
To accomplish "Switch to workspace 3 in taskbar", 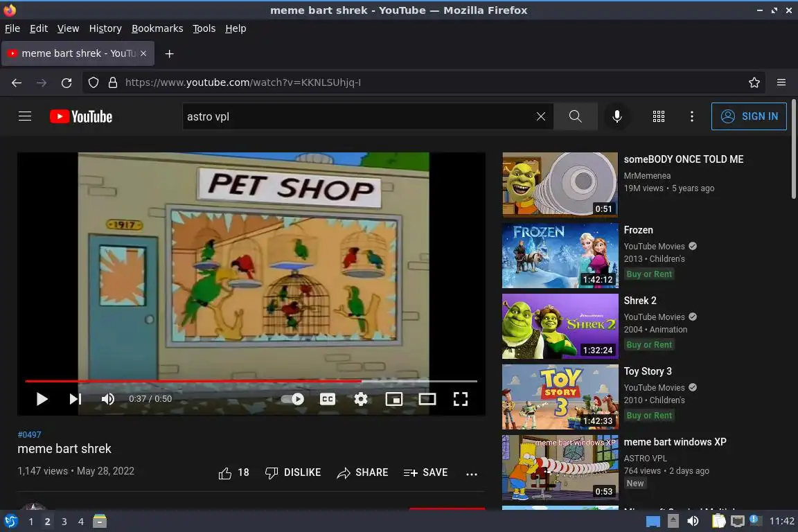I will [x=64, y=522].
